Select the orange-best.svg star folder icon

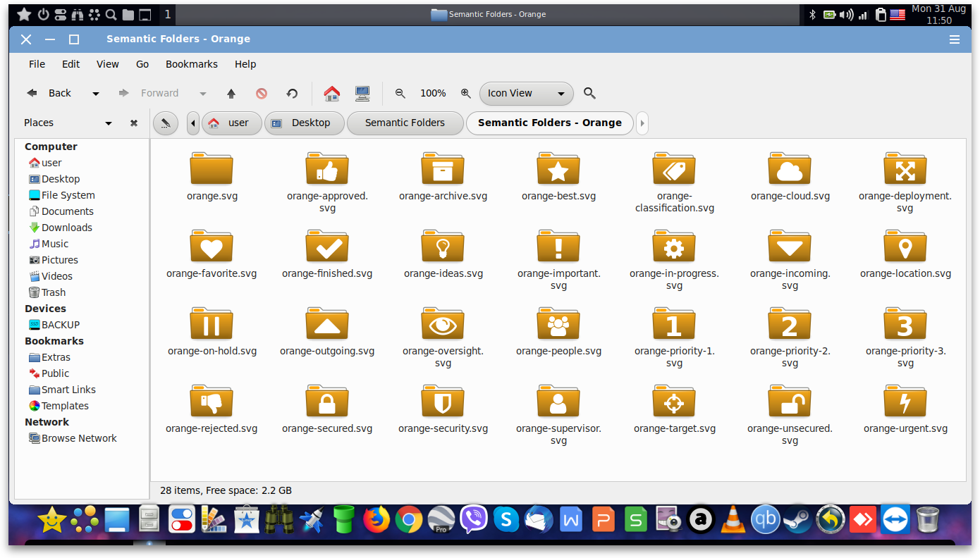point(558,168)
